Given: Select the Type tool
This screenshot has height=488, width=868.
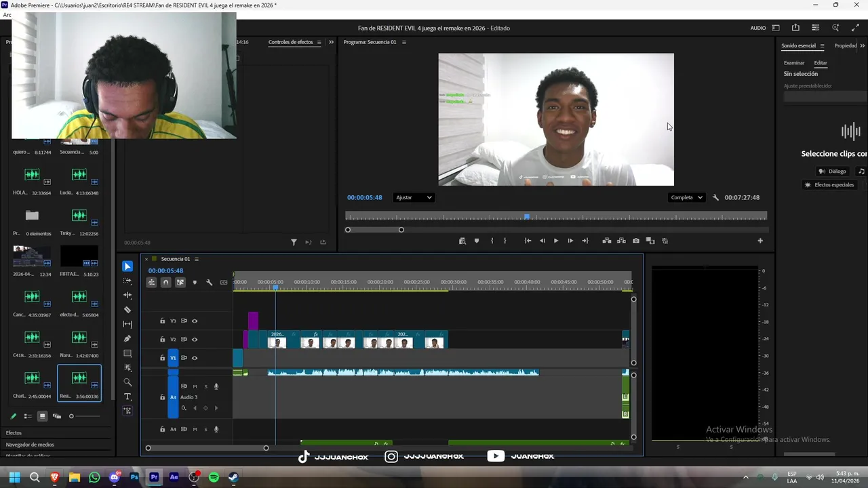Looking at the screenshot, I should pyautogui.click(x=127, y=396).
